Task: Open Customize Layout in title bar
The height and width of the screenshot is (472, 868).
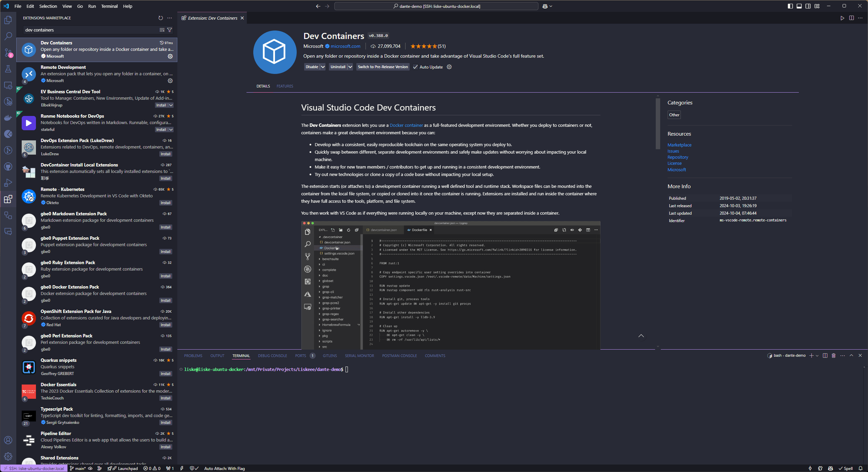Action: [x=817, y=6]
